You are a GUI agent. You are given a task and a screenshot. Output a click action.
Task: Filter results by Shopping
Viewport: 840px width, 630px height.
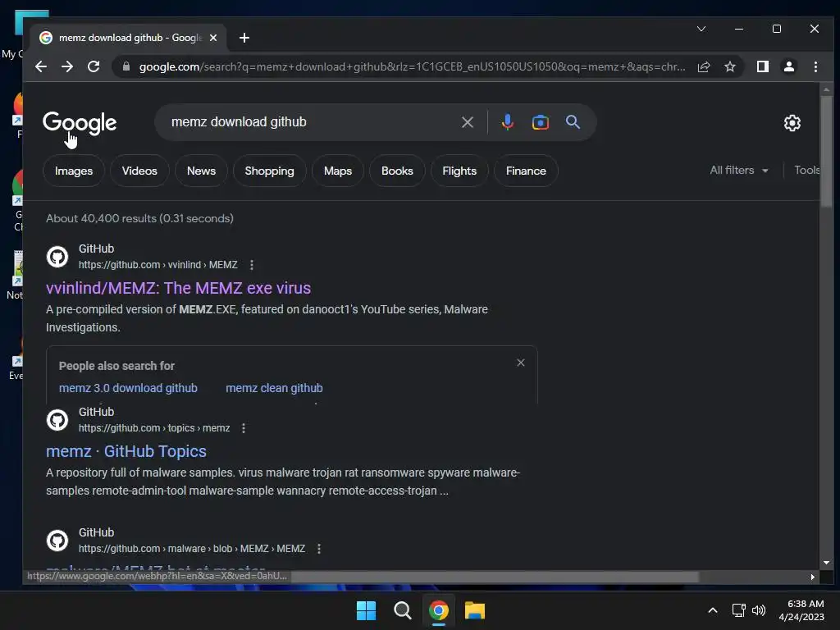coord(269,171)
